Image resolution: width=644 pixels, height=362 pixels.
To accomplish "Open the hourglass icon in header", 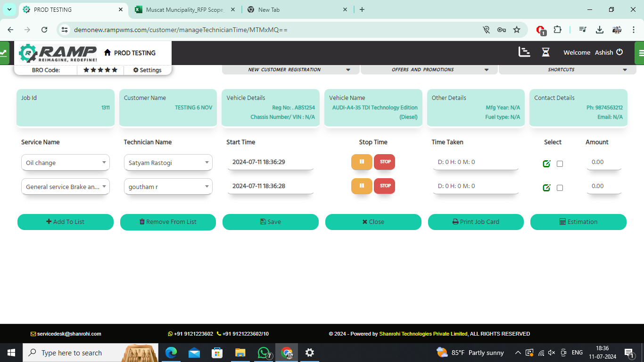I will click(x=545, y=52).
